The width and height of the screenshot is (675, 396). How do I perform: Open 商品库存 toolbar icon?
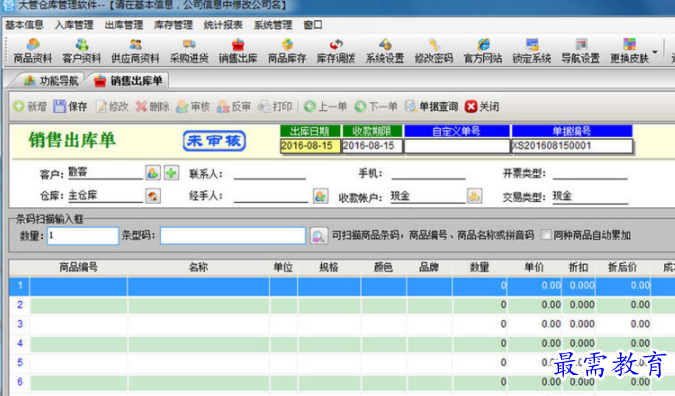click(287, 51)
